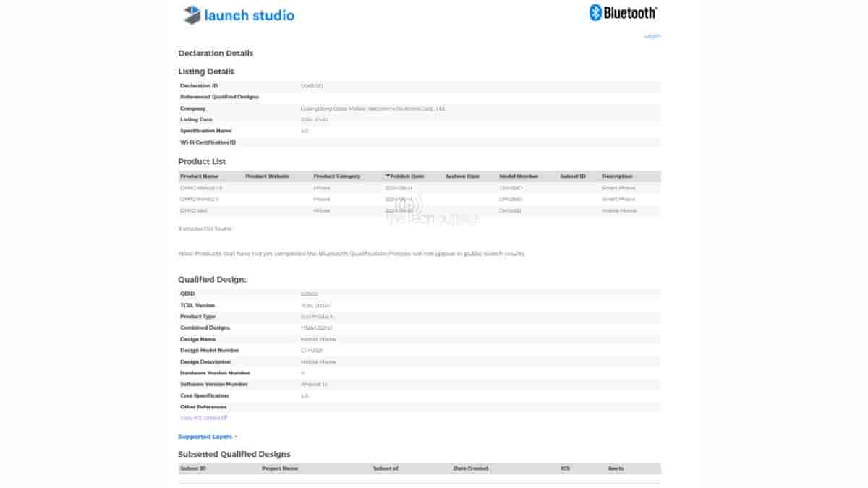
Task: Click the launch studio title text
Action: [249, 15]
